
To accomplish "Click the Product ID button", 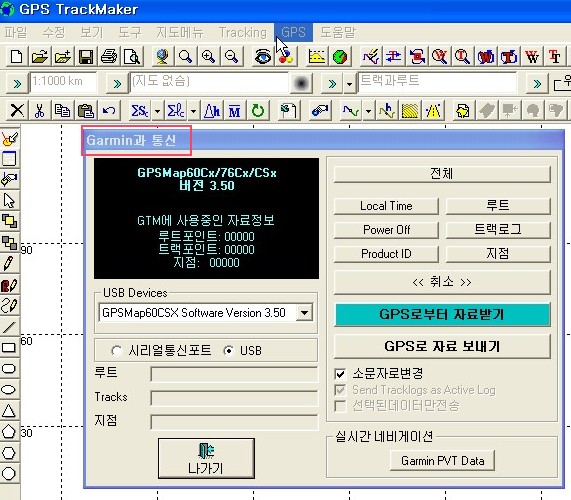I will pyautogui.click(x=386, y=254).
